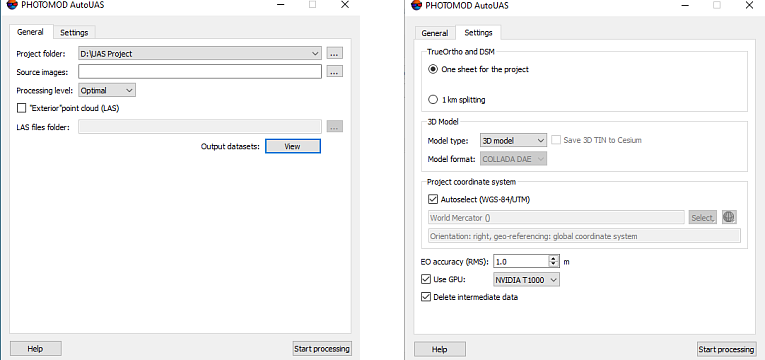765x360 pixels.
Task: Click into the Source images input field
Action: [200, 72]
